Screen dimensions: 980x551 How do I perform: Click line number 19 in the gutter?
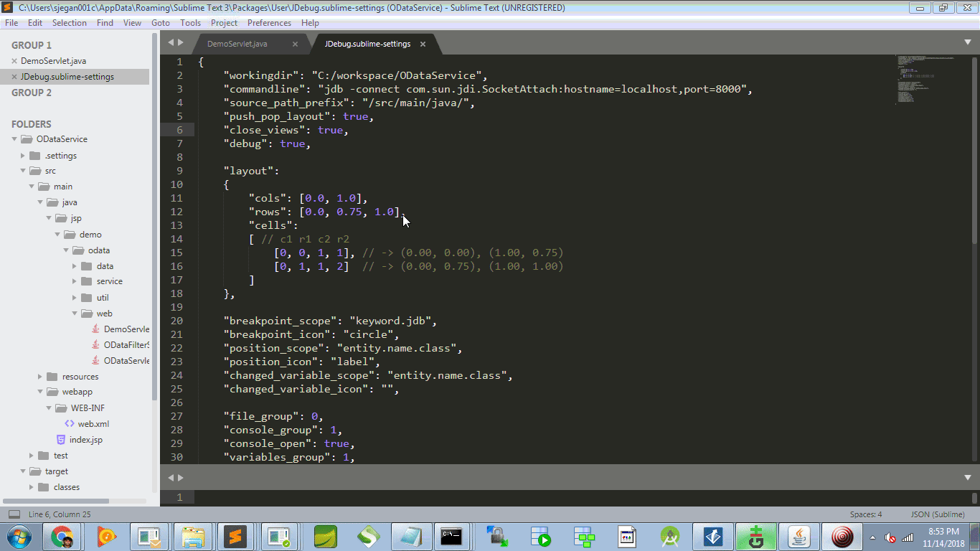coord(176,307)
